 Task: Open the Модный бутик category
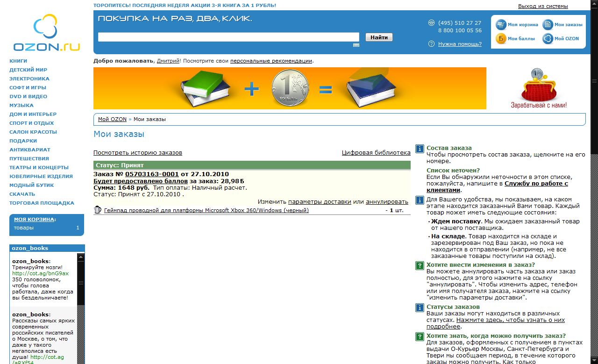click(31, 185)
